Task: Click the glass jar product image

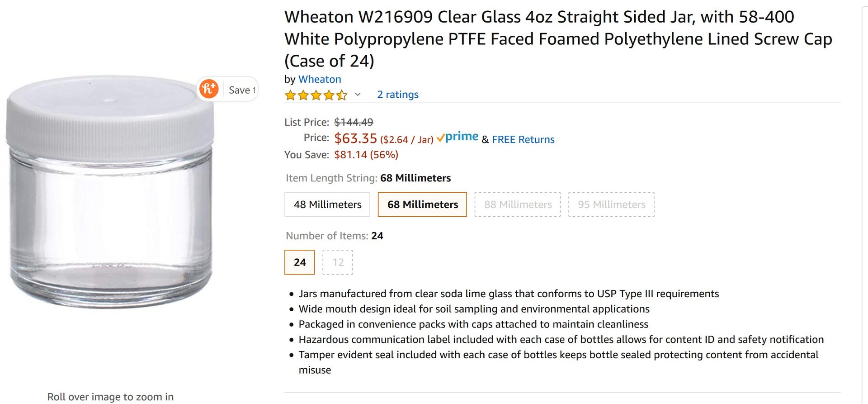Action: click(110, 192)
